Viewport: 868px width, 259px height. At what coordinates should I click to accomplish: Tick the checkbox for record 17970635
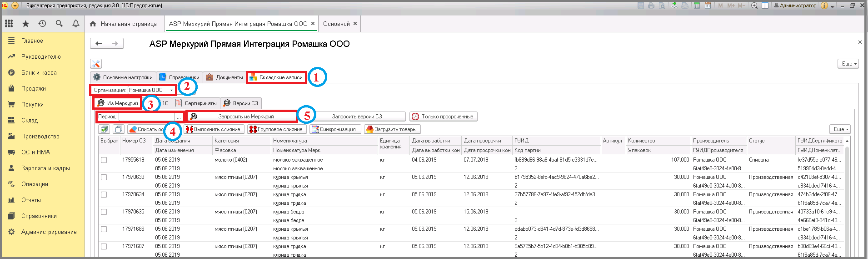click(104, 212)
